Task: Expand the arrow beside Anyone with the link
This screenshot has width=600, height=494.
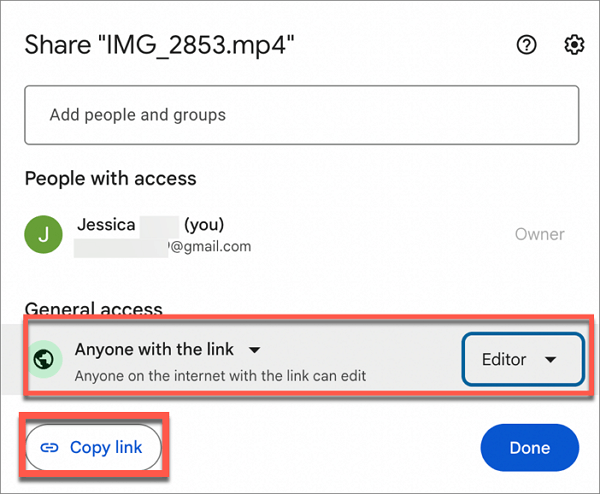Action: tap(254, 350)
